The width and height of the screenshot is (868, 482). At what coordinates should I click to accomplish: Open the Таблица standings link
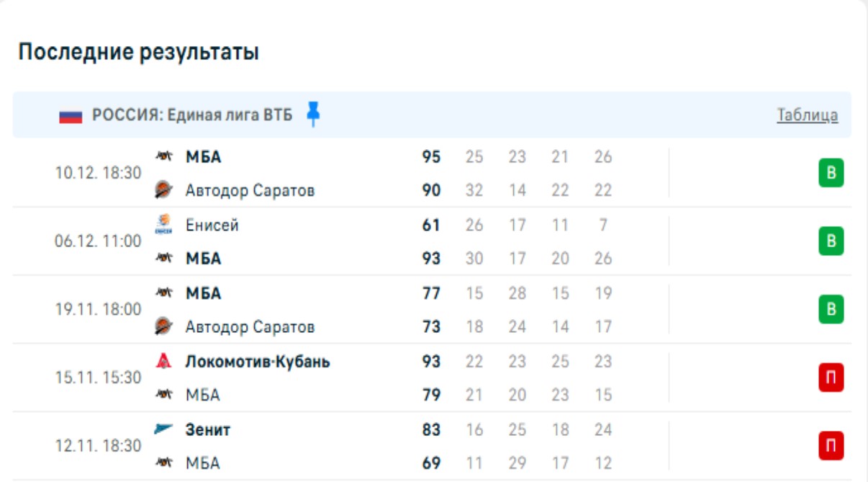[x=807, y=115]
